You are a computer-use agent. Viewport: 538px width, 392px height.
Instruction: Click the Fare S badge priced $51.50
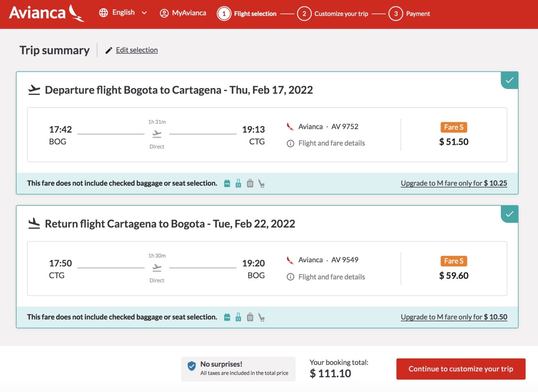coord(454,127)
